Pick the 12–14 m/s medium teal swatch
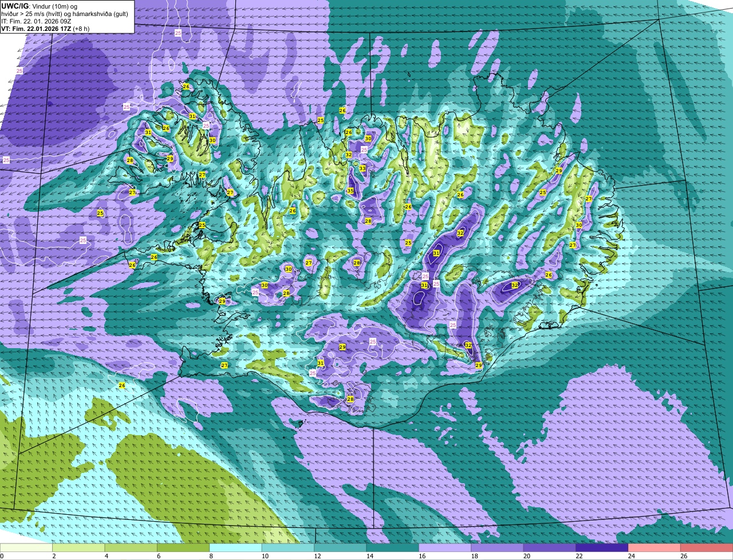The image size is (733, 560). click(x=340, y=547)
